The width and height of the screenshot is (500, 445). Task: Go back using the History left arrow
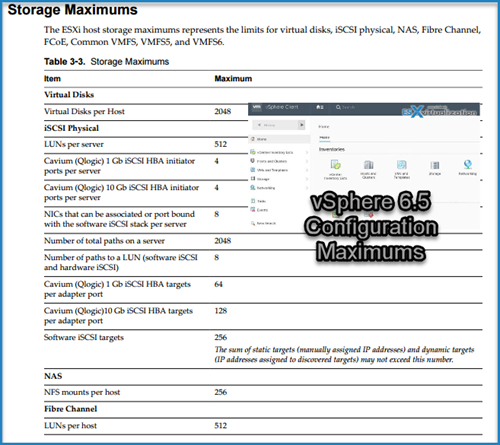(259, 125)
